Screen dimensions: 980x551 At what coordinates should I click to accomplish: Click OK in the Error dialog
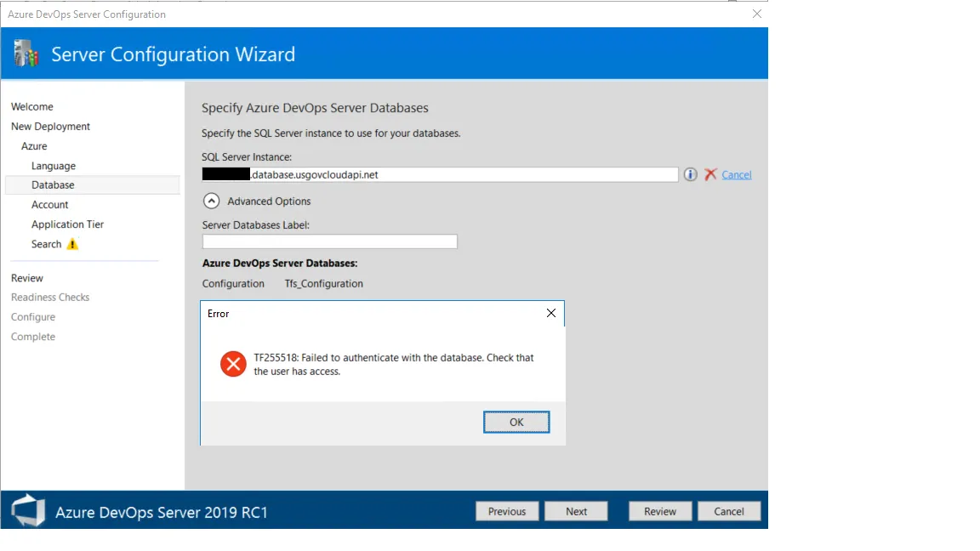pos(516,423)
